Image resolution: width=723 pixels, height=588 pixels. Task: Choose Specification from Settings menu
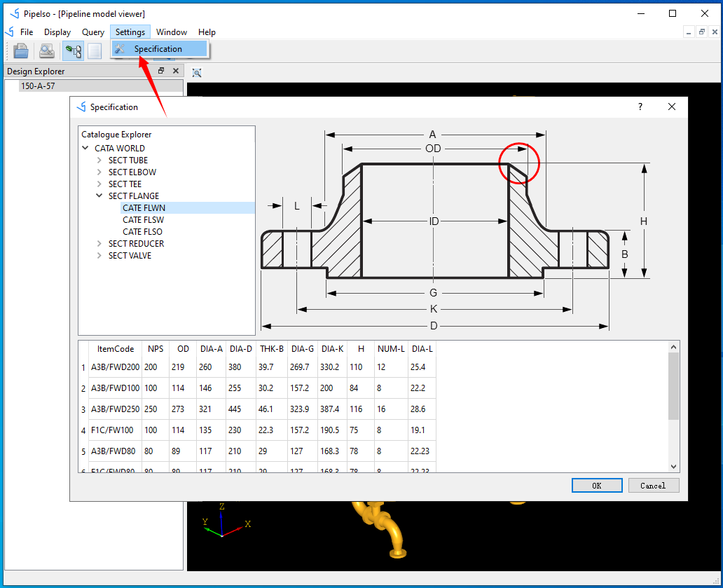[160, 49]
